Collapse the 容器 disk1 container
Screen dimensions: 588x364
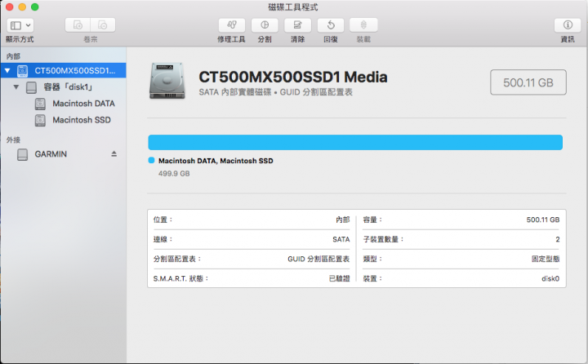click(16, 87)
